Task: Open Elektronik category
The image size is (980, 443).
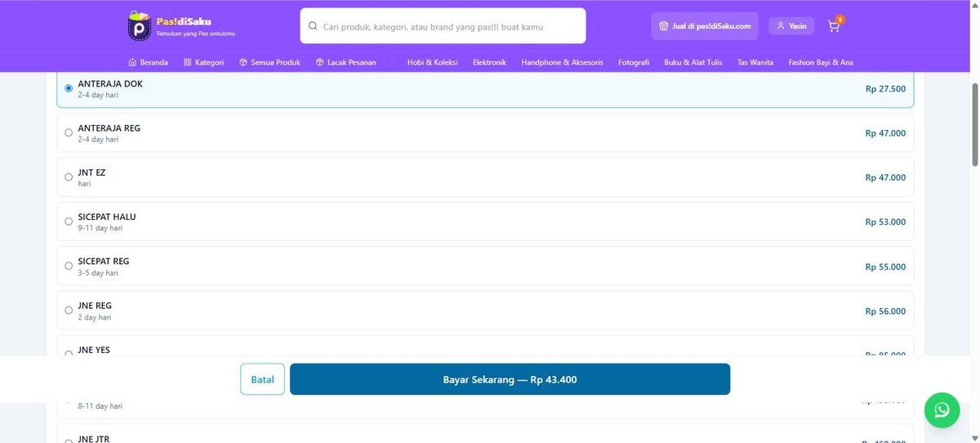Action: coord(489,62)
